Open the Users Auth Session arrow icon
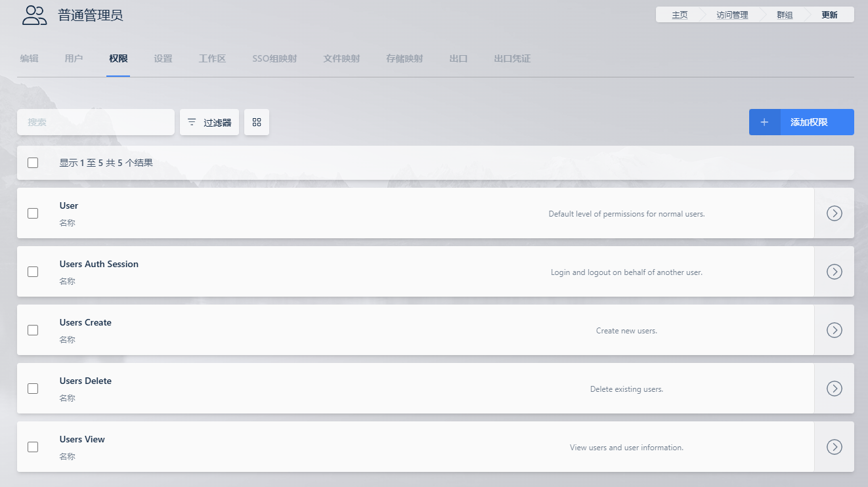 pos(835,272)
